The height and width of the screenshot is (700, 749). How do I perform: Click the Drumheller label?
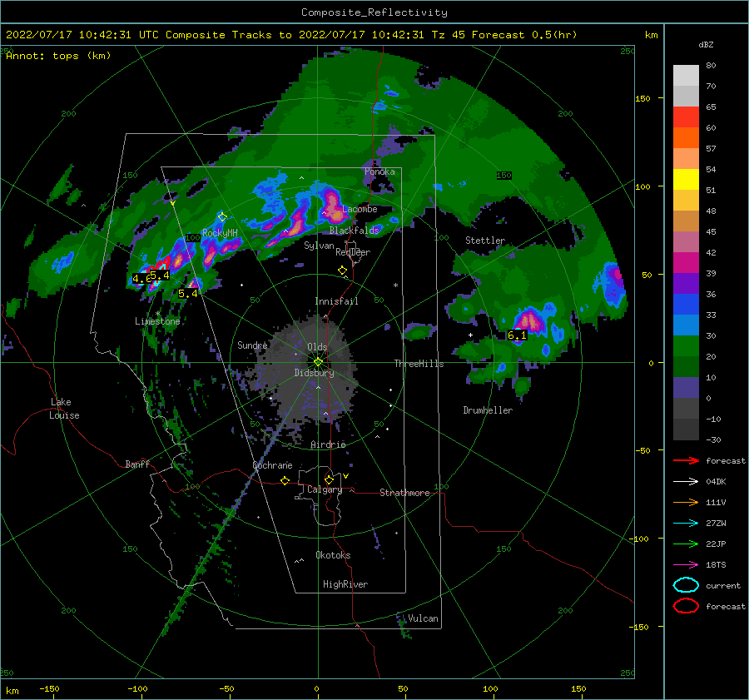click(x=488, y=410)
